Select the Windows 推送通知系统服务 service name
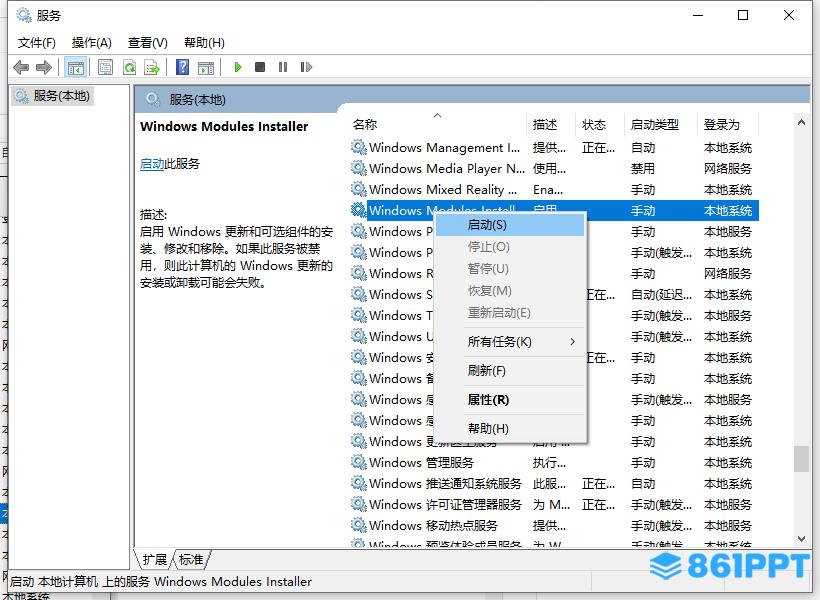820x600 pixels. (445, 483)
